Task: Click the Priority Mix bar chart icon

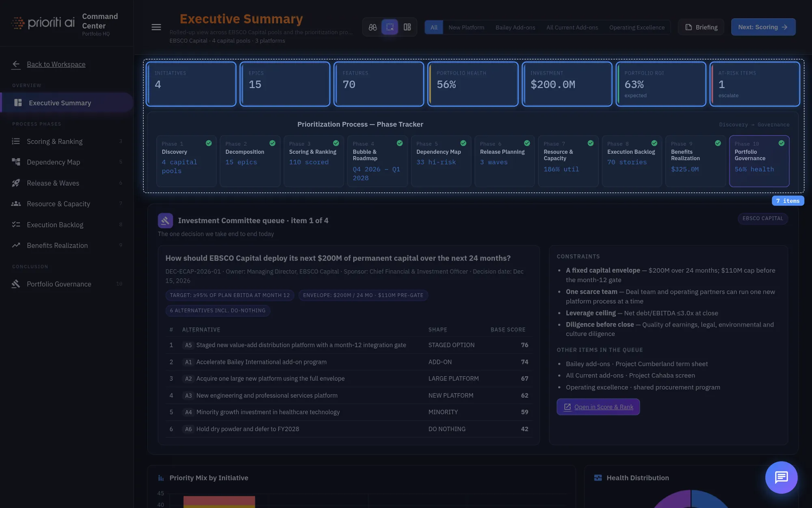Action: (x=161, y=478)
